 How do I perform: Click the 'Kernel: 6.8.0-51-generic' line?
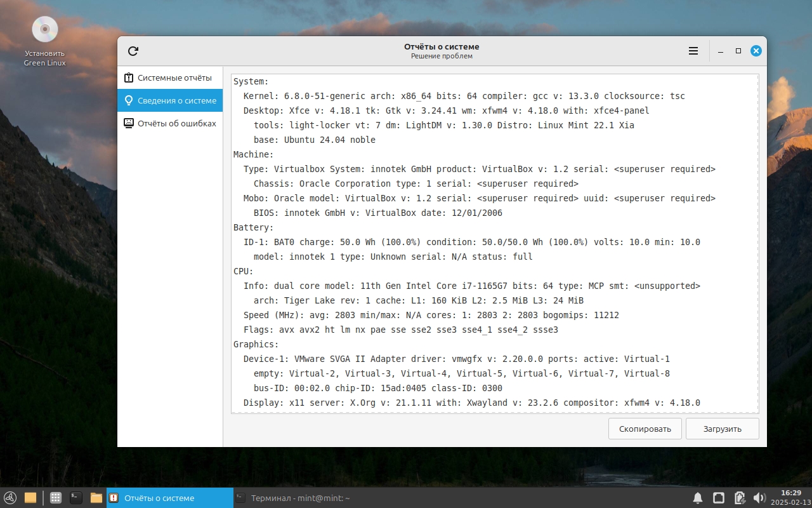[464, 96]
